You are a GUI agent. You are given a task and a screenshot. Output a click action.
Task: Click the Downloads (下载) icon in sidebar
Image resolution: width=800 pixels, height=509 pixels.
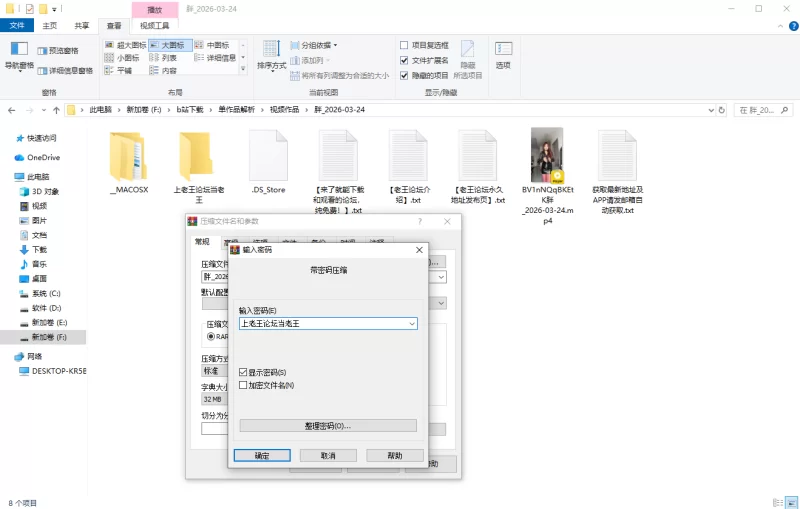pyautogui.click(x=23, y=249)
